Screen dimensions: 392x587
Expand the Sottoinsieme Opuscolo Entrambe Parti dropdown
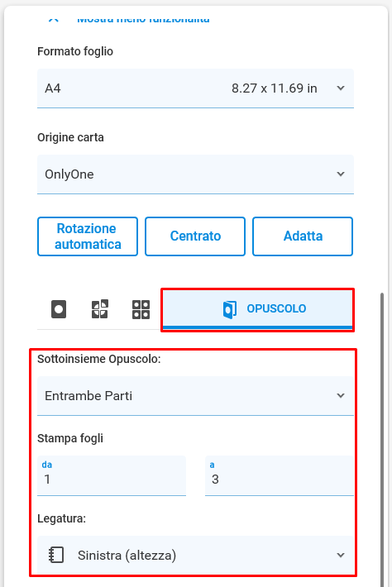coord(195,396)
